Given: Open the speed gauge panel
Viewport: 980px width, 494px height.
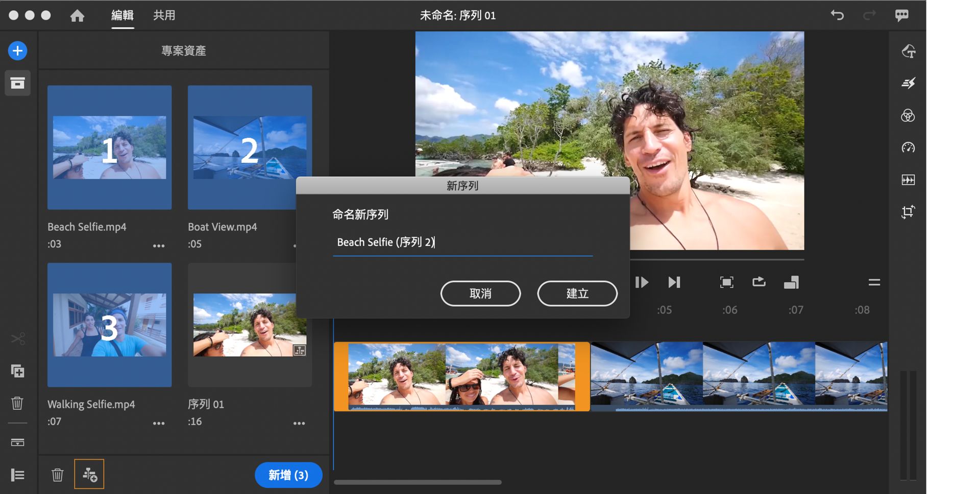Looking at the screenshot, I should click(x=908, y=148).
